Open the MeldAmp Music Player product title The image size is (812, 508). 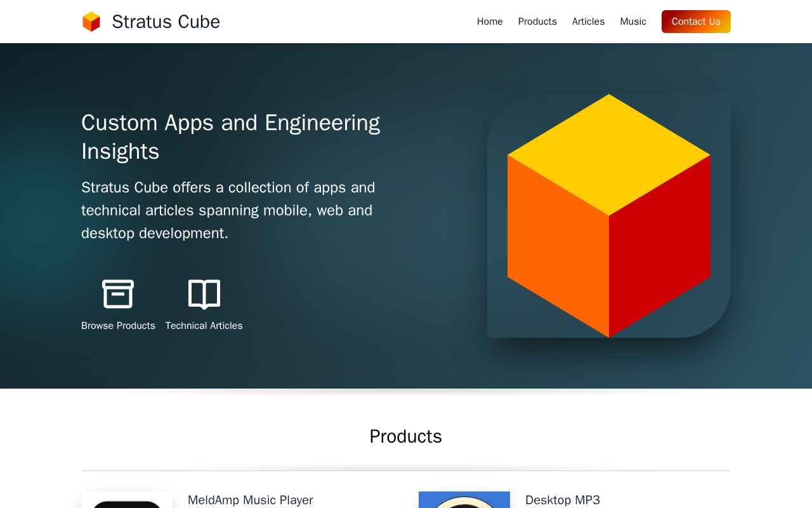251,500
